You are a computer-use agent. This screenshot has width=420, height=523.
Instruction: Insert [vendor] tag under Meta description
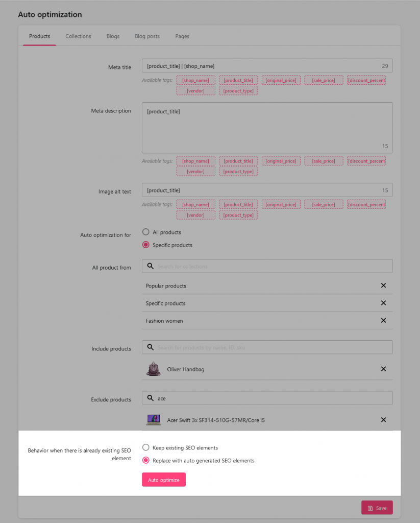[x=195, y=172]
